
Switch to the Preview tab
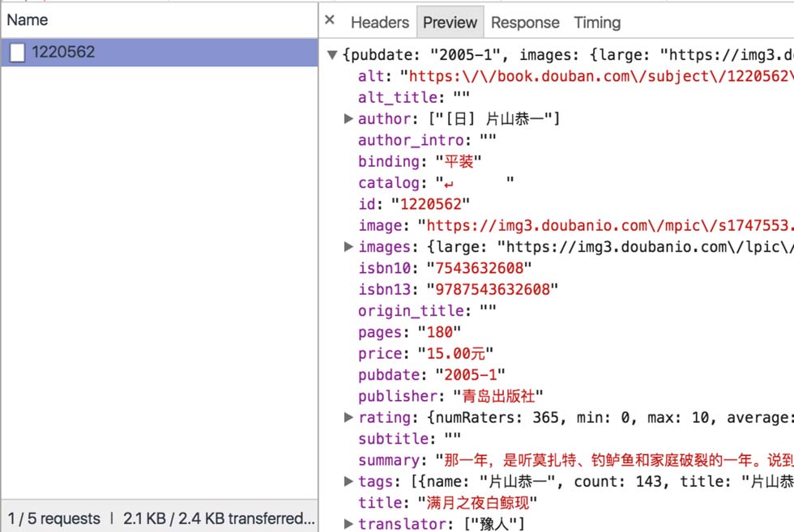[x=450, y=23]
